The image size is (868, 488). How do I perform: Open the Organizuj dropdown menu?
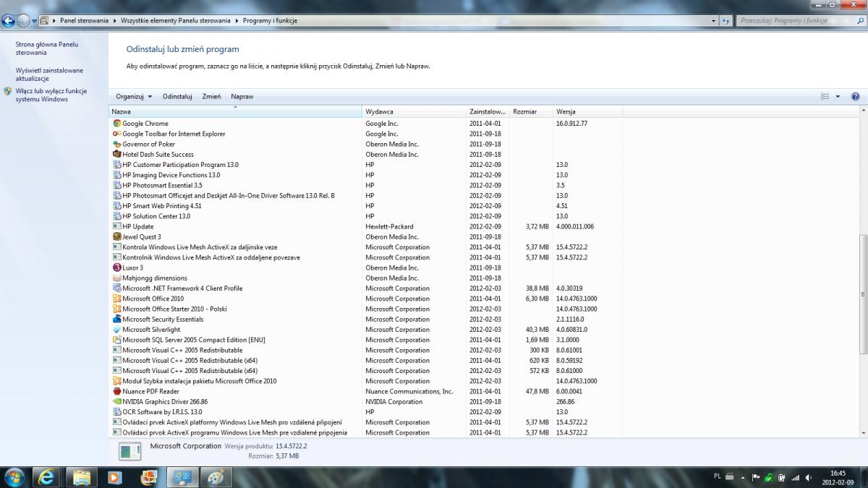coord(134,96)
